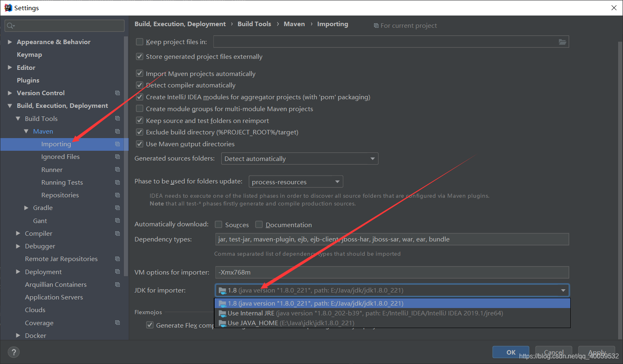Image resolution: width=623 pixels, height=364 pixels.
Task: Toggle Use Maven output directories
Action: 139,144
